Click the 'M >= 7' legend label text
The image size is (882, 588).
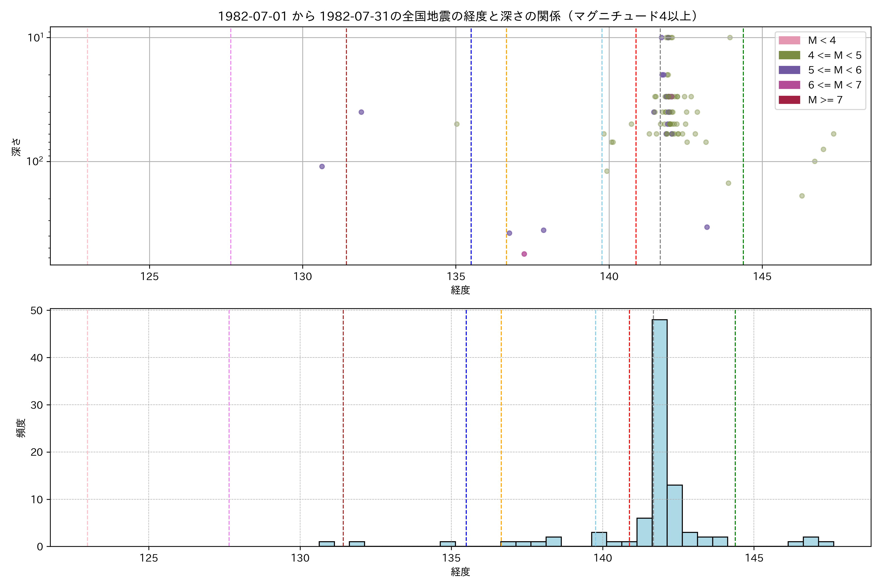825,100
